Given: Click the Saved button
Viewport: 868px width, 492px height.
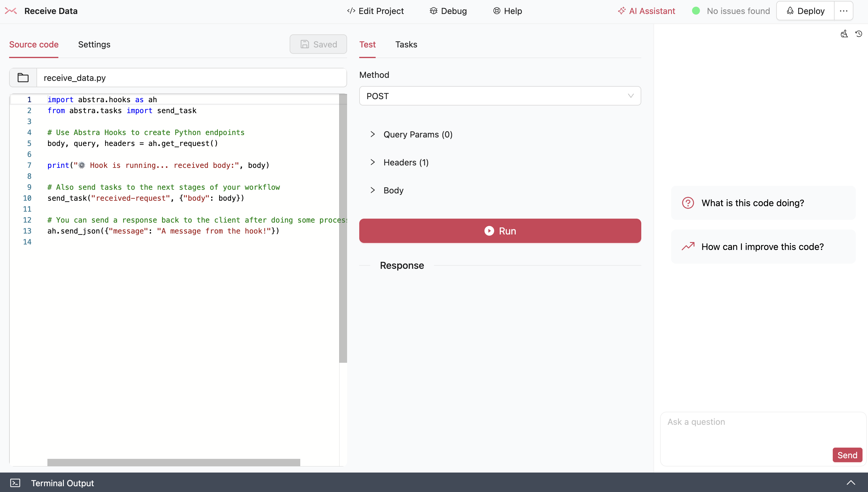Looking at the screenshot, I should pos(318,44).
